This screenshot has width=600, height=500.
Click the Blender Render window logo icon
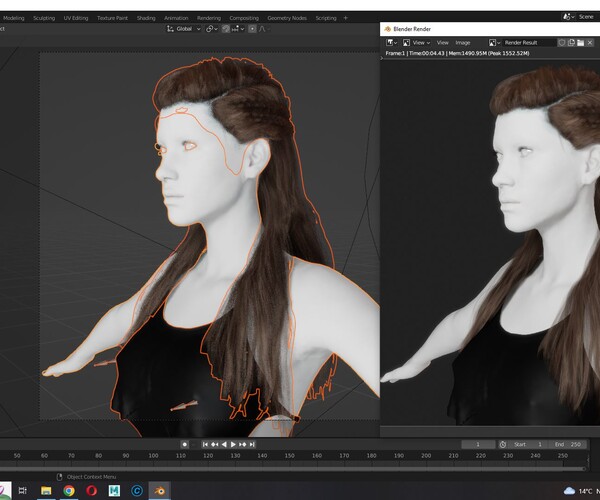(387, 29)
